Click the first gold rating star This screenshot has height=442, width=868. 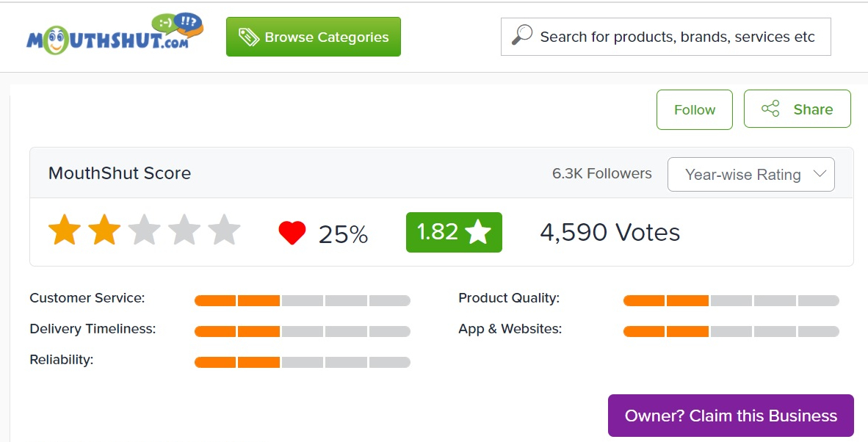[x=65, y=231]
